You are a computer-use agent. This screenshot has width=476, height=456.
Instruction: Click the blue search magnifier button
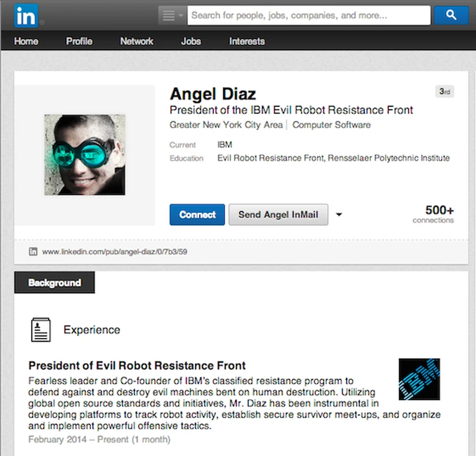[451, 15]
